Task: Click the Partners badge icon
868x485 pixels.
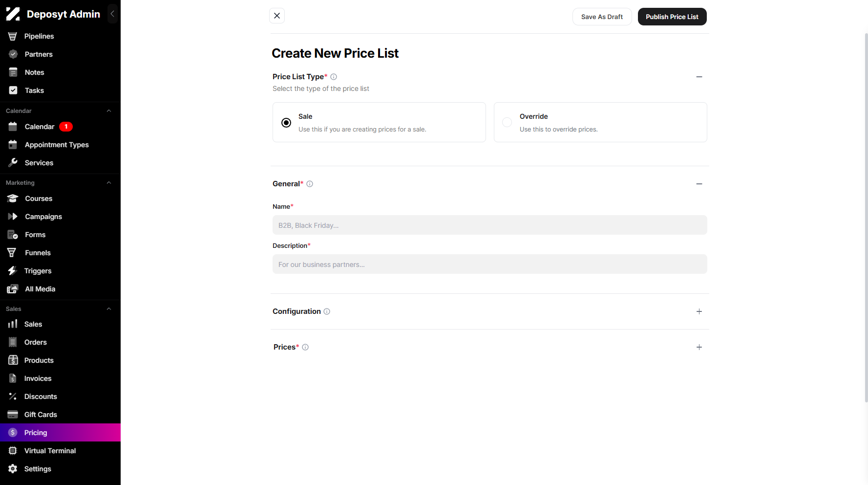Action: pos(13,54)
